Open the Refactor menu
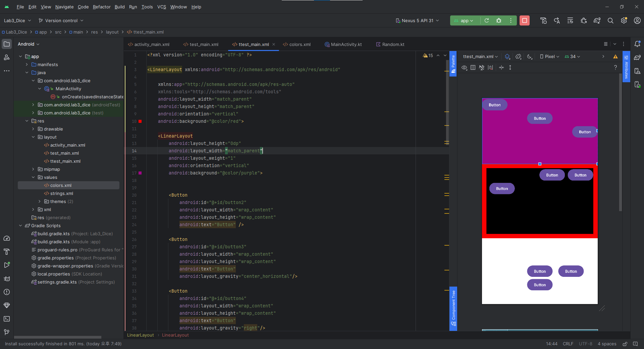 tap(102, 7)
